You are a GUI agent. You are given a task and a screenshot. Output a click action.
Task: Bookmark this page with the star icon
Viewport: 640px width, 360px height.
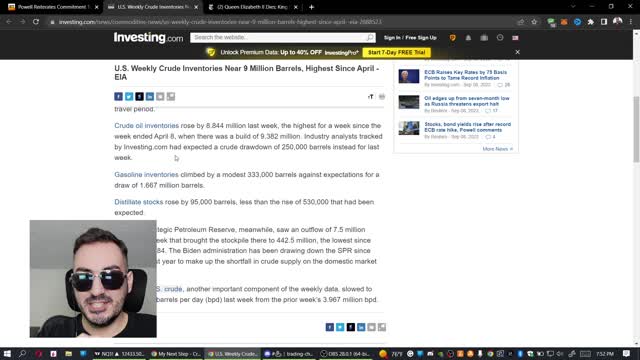point(534,22)
